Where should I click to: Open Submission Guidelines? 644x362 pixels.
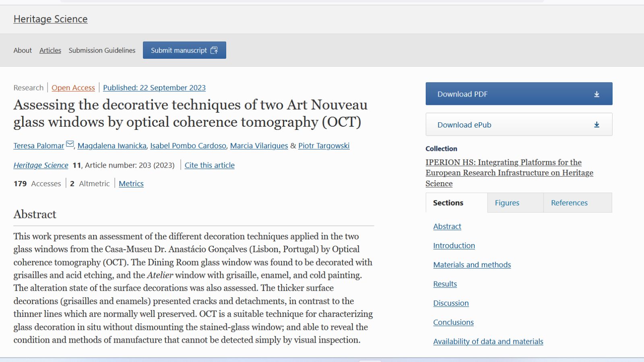pos(102,50)
